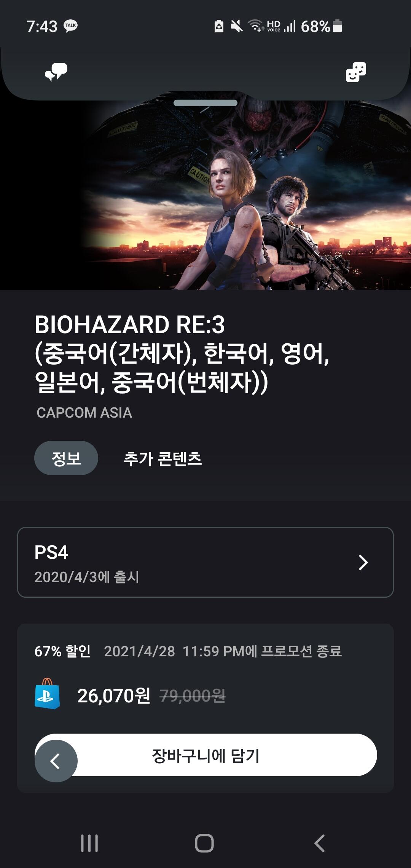411x868 pixels.
Task: Tap the PlayStation Store bag icon
Action: (47, 694)
